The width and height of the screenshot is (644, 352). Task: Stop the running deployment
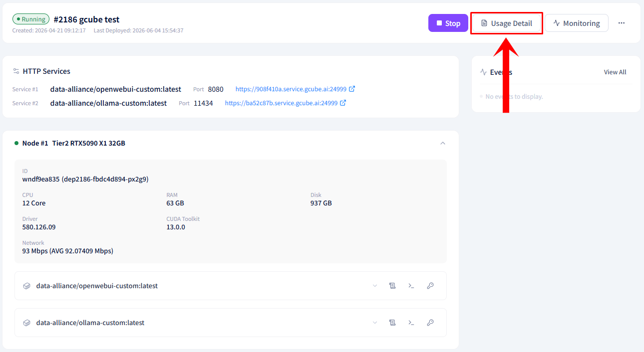448,23
